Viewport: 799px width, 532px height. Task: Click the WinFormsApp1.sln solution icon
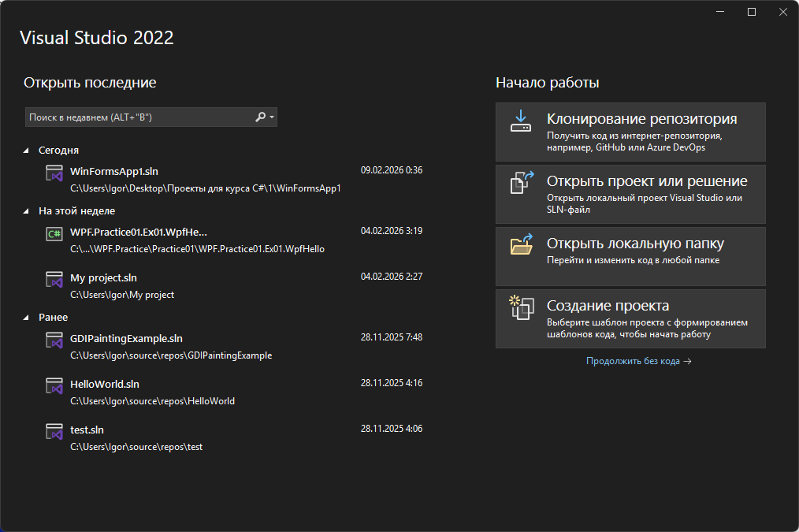point(54,173)
